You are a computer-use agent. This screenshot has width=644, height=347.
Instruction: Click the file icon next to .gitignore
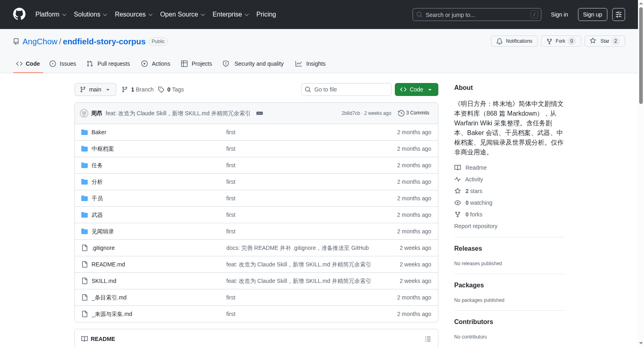[x=85, y=248]
